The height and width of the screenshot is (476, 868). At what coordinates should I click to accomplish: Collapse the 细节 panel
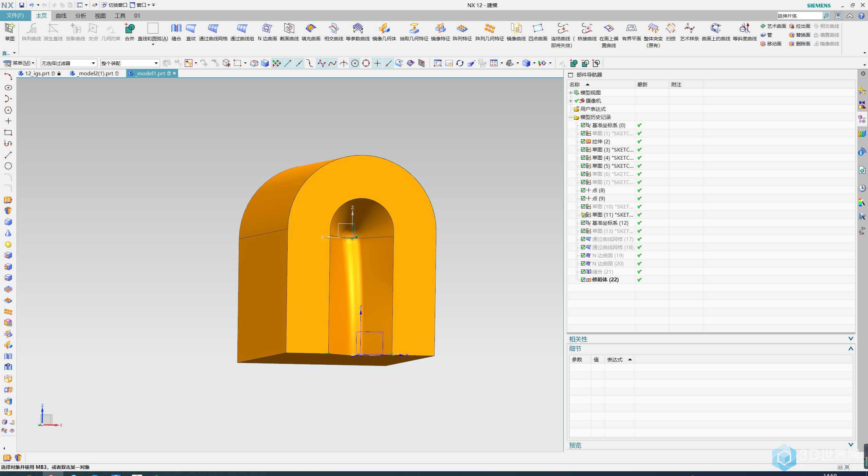click(x=850, y=349)
